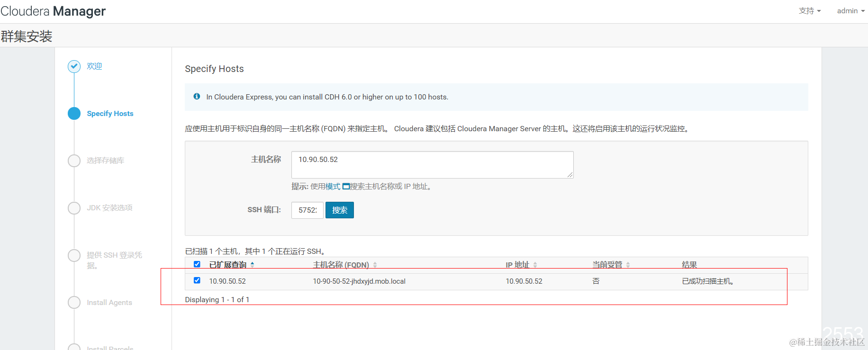This screenshot has width=868, height=350.
Task: Click into the 主机名称 text area
Action: pos(432,165)
